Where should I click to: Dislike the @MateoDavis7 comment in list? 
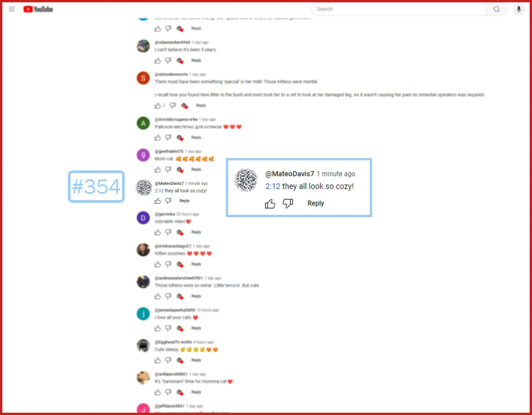coord(168,201)
